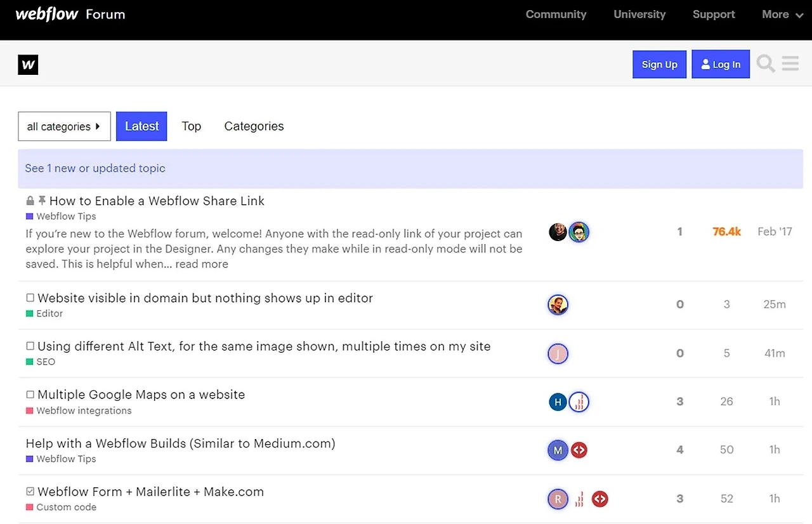Image resolution: width=812 pixels, height=524 pixels.
Task: Open Multiple Google Maps on a website topic
Action: (x=141, y=395)
